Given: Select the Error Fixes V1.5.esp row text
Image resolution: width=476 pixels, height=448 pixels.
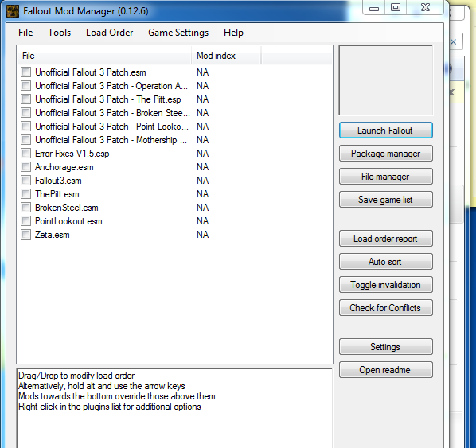Looking at the screenshot, I should [x=72, y=154].
